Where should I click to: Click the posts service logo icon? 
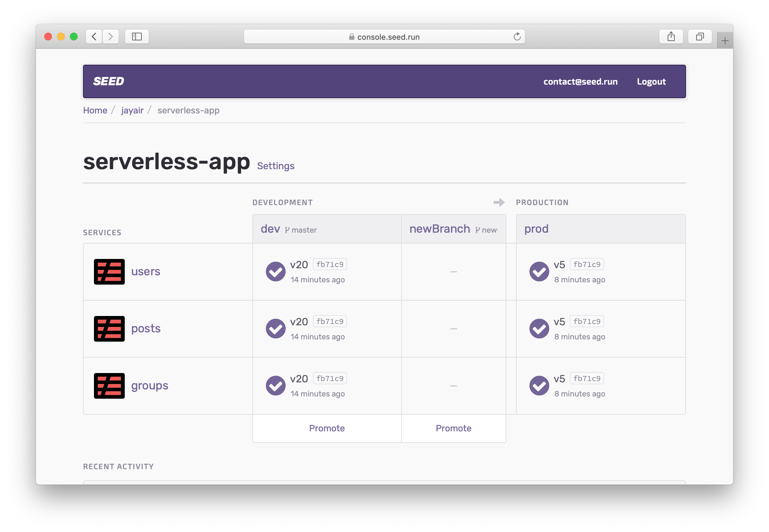point(109,329)
